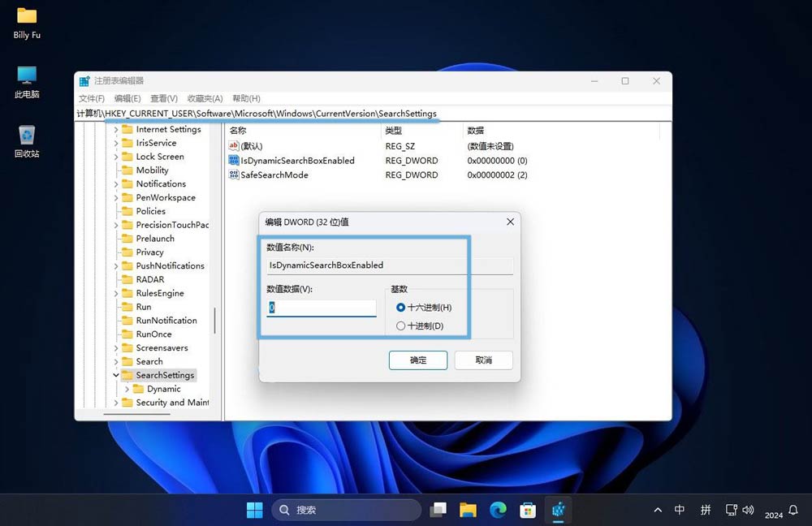Expand the Search registry key

click(118, 361)
